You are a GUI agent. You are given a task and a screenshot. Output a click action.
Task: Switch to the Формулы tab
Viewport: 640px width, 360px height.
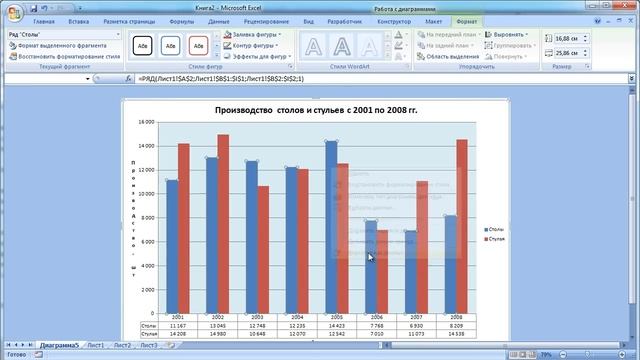pyautogui.click(x=182, y=22)
